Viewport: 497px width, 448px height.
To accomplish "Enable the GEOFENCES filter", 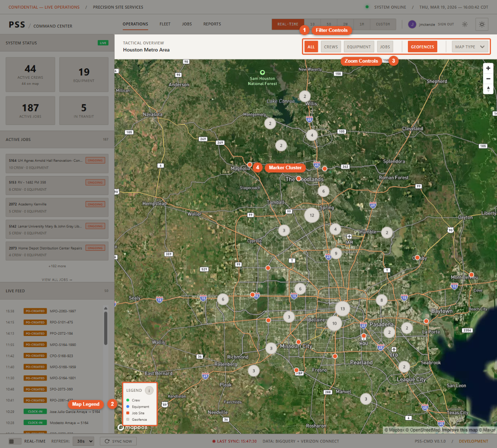I will (x=422, y=46).
